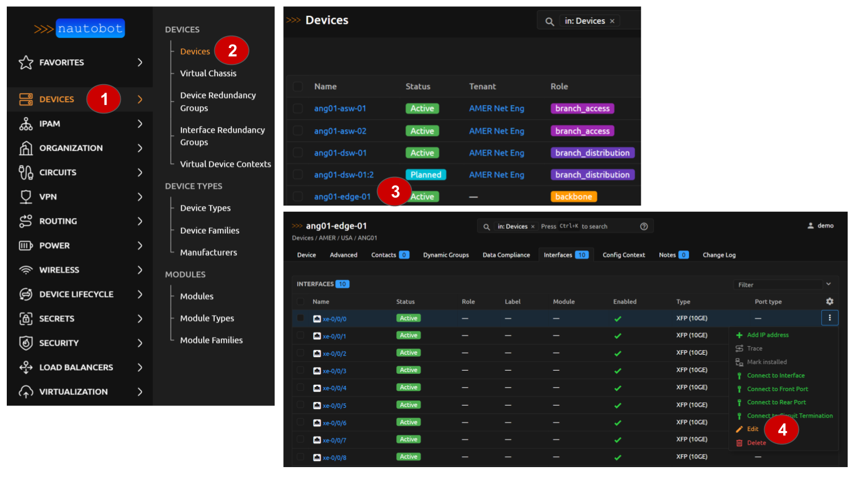Expand the Routing sidebar section arrow
Viewport: 868px width, 488px height.
[140, 221]
